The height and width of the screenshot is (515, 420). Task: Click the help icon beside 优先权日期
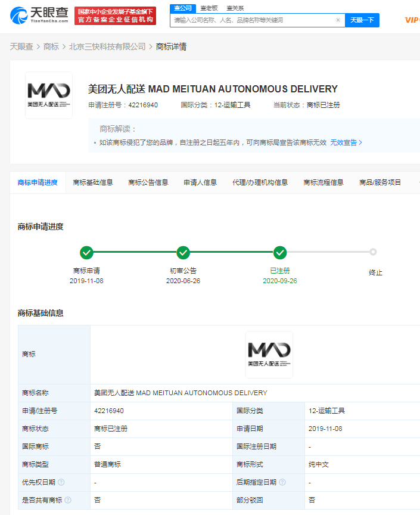[x=61, y=482]
